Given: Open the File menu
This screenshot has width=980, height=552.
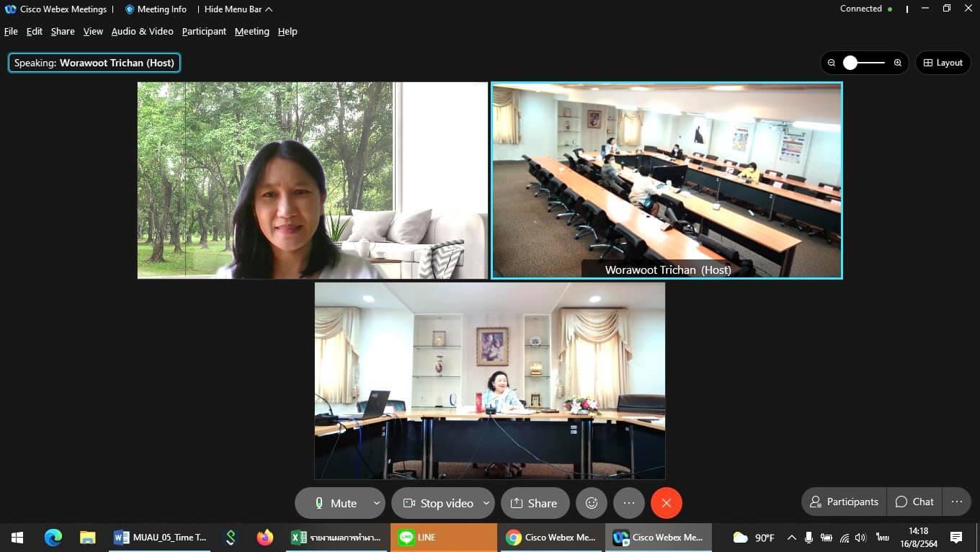Looking at the screenshot, I should (11, 31).
